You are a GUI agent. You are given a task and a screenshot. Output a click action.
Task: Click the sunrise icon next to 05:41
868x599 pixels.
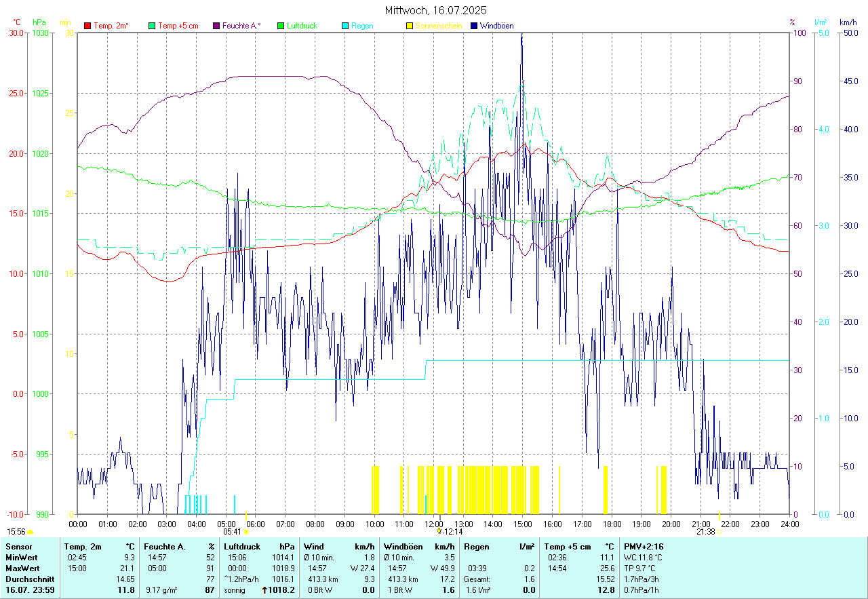(246, 532)
